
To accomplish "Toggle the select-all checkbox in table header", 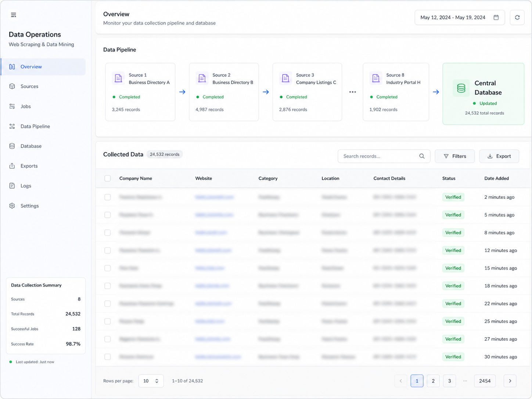I will click(108, 178).
